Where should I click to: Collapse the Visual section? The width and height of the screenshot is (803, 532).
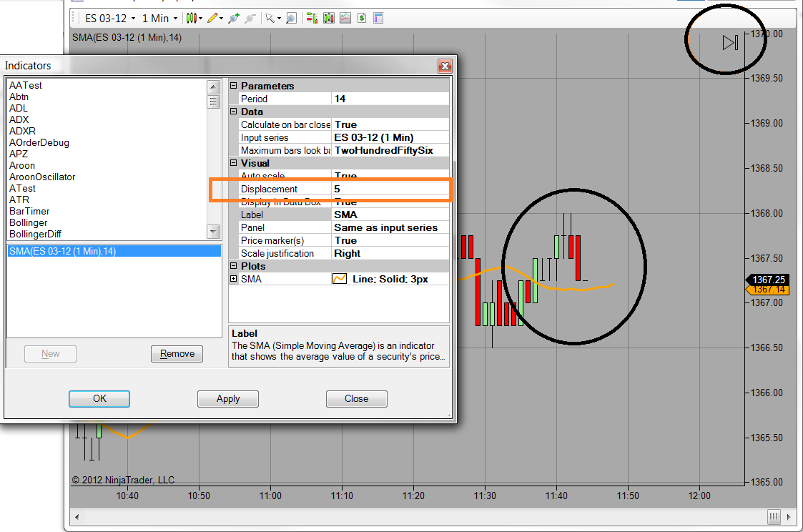tap(234, 163)
